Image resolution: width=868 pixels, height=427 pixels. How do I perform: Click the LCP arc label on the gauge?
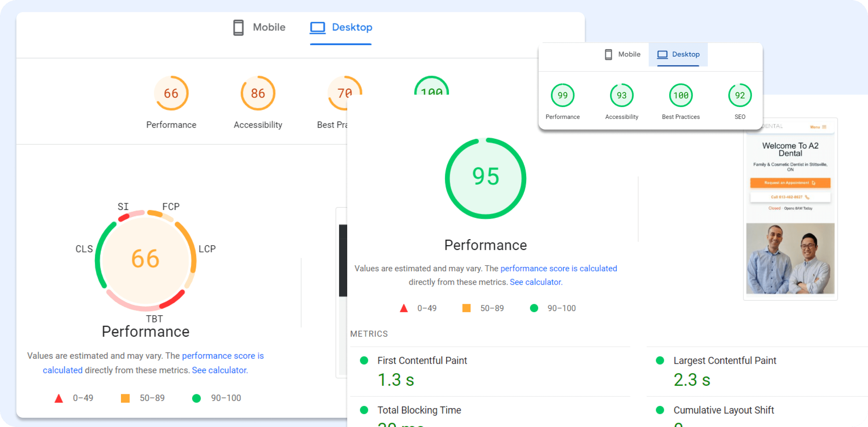[207, 249]
